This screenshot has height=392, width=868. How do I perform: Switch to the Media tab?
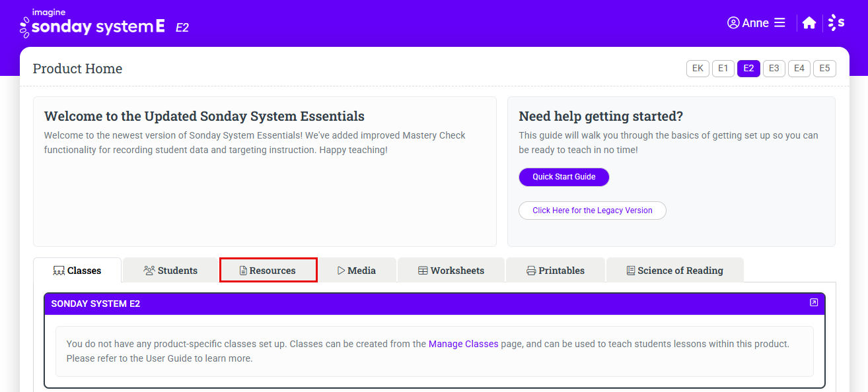click(x=357, y=271)
